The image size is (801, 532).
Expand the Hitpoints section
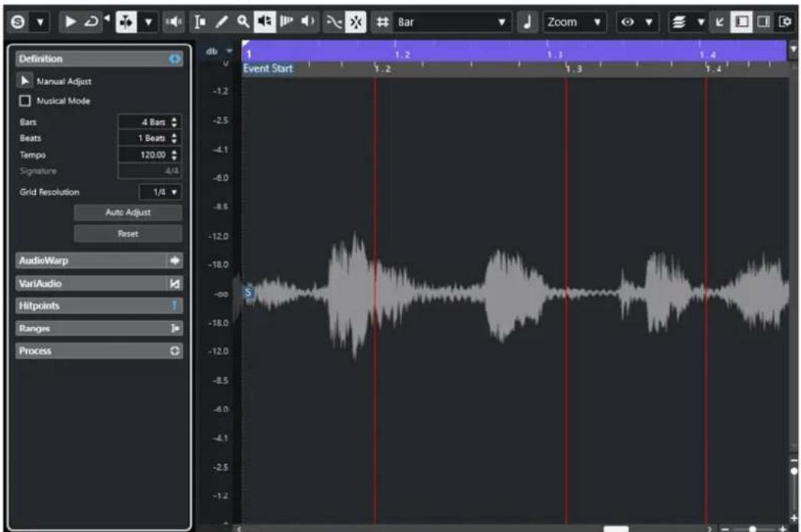tap(99, 306)
